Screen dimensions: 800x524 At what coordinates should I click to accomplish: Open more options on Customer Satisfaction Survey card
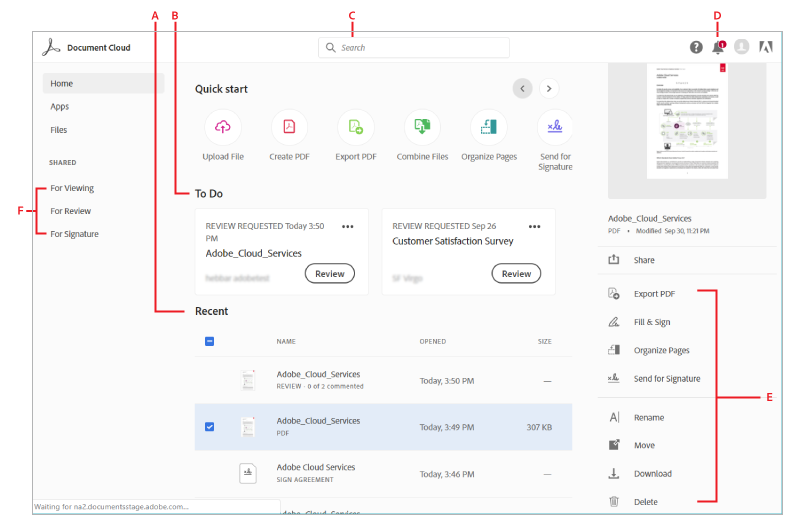click(x=534, y=227)
